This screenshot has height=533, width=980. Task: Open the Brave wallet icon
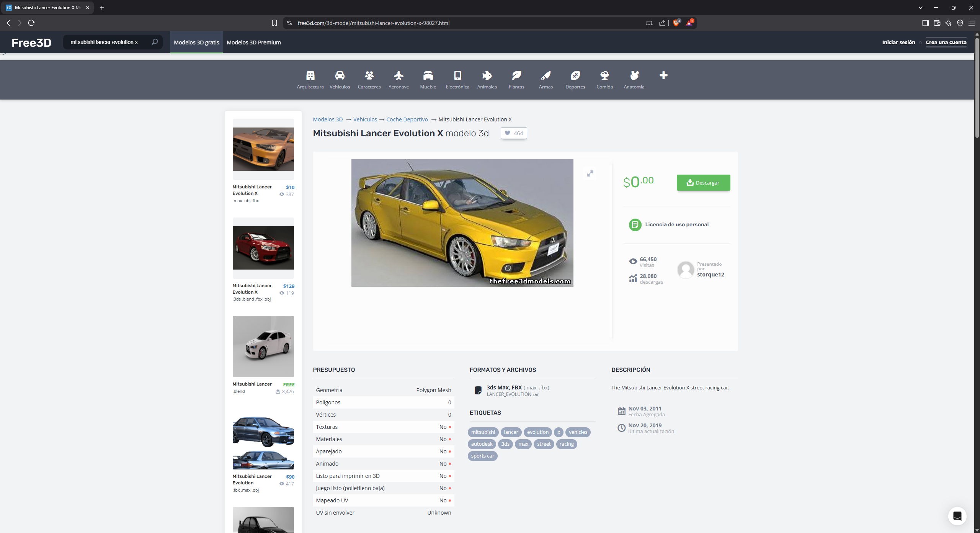(937, 23)
